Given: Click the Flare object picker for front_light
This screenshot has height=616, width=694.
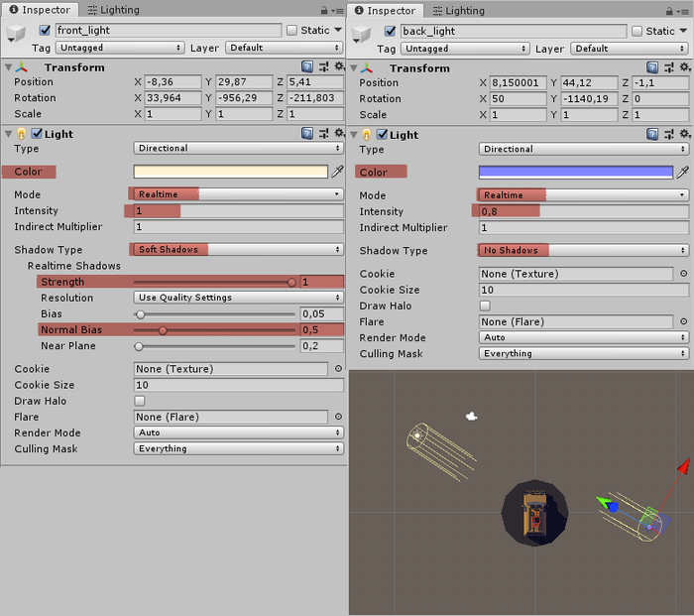Looking at the screenshot, I should pos(338,417).
